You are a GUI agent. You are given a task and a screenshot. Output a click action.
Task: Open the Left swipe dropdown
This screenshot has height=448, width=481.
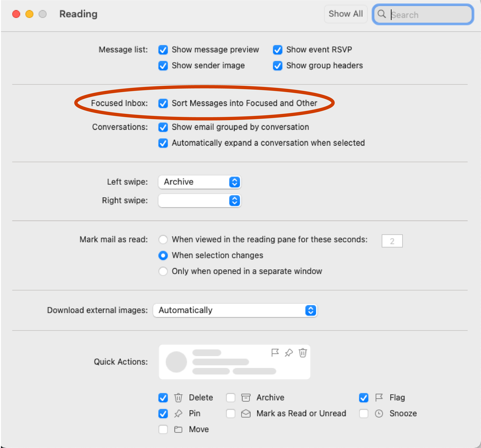[x=200, y=182]
